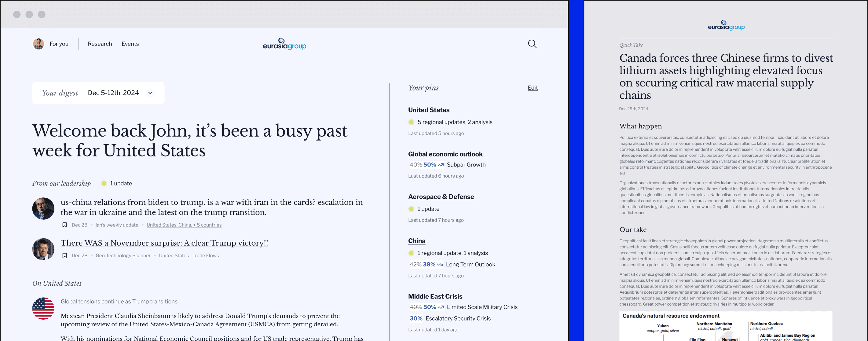Click the ian's weekly update label

(117, 225)
